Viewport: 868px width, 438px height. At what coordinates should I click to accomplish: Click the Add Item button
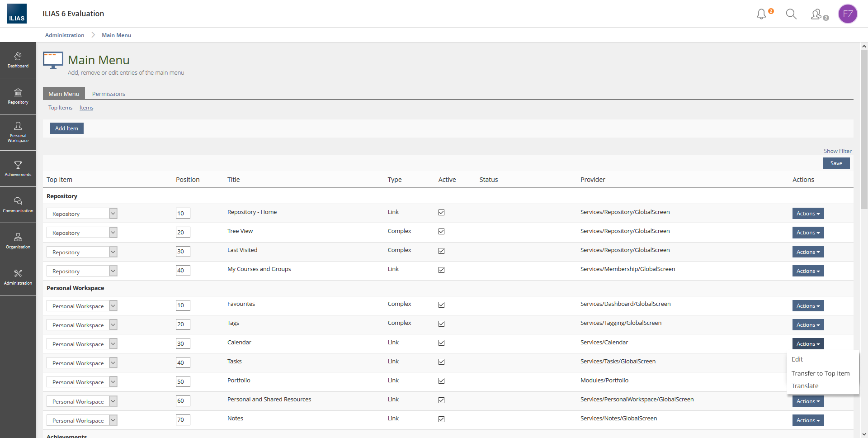tap(66, 129)
